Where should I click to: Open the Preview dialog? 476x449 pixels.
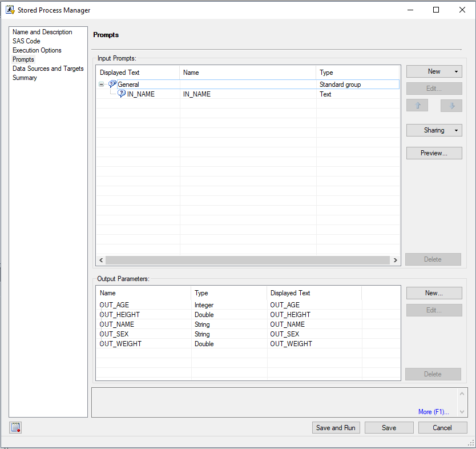coord(434,153)
